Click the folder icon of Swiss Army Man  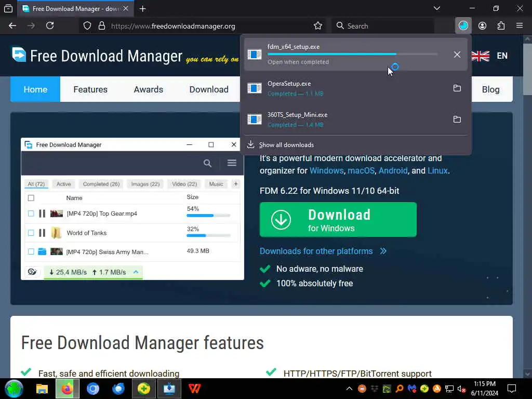pos(42,251)
